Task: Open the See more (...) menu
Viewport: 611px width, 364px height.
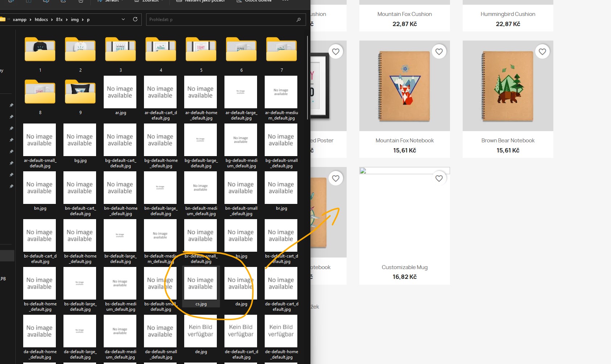Action: [285, 1]
